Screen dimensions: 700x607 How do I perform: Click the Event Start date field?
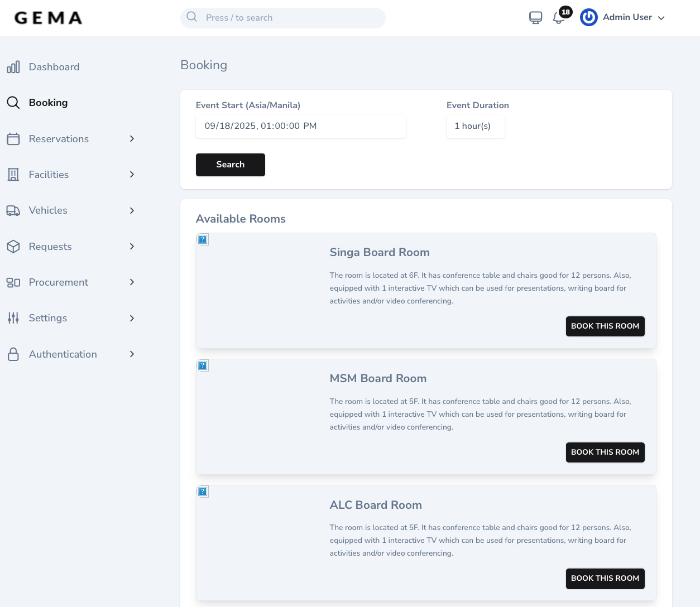(301, 126)
